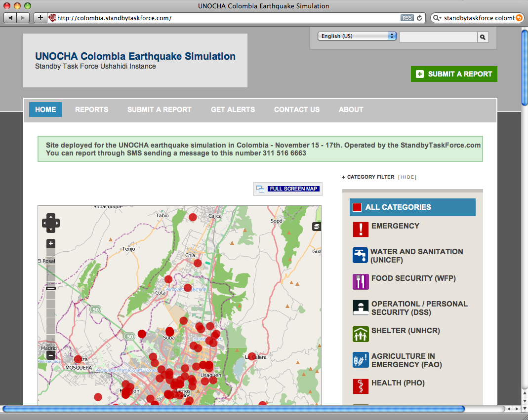Click the red report marker near Cajicá

pyautogui.click(x=193, y=217)
